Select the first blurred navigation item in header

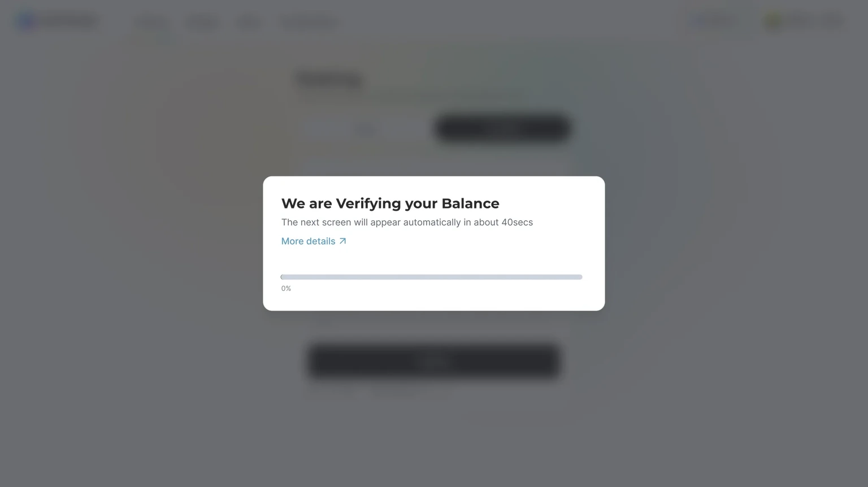tap(151, 22)
